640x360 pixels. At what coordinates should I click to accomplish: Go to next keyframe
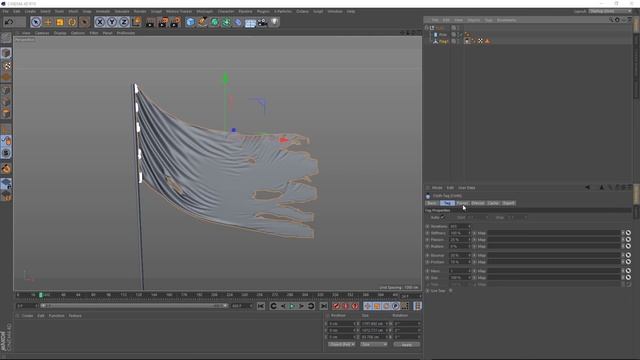point(311,306)
